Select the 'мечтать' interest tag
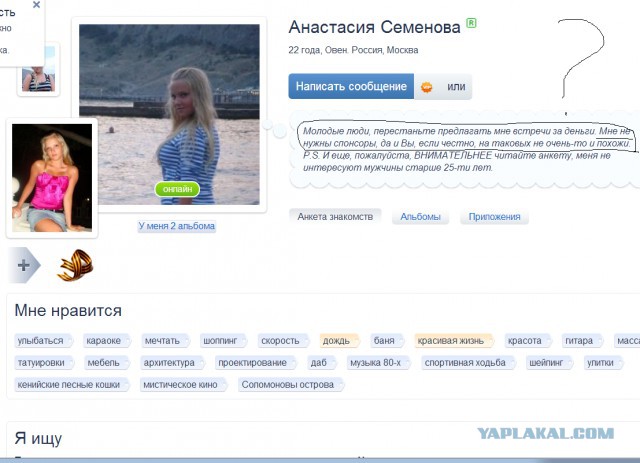640x463 pixels. point(165,341)
